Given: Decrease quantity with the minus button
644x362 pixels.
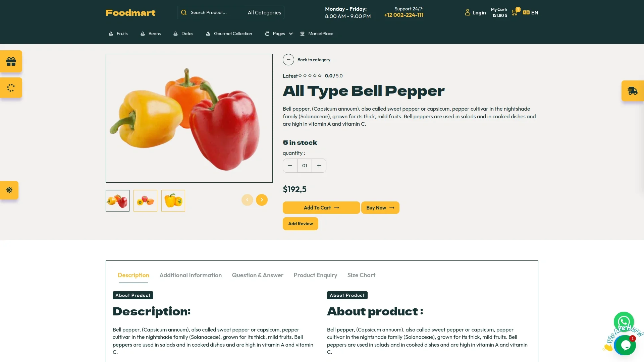Looking at the screenshot, I should 290,166.
